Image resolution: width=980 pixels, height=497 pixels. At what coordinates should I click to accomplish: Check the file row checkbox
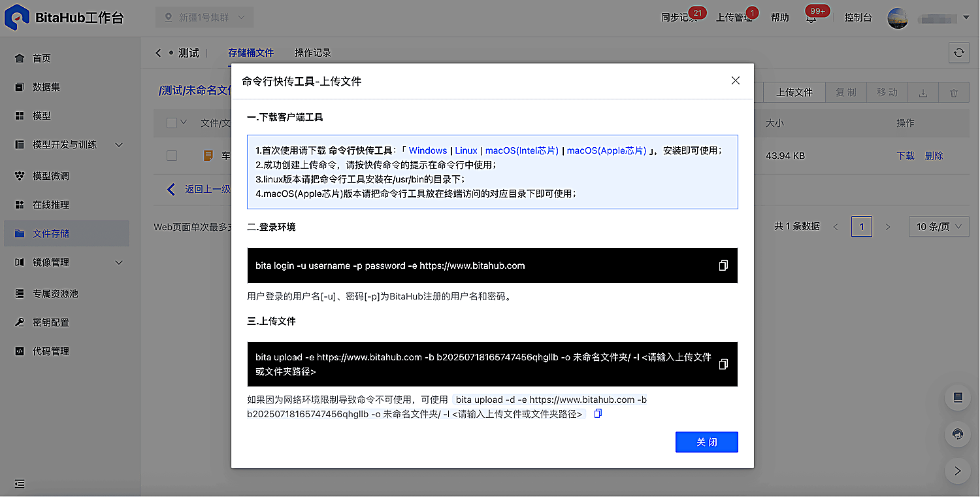[x=172, y=156]
